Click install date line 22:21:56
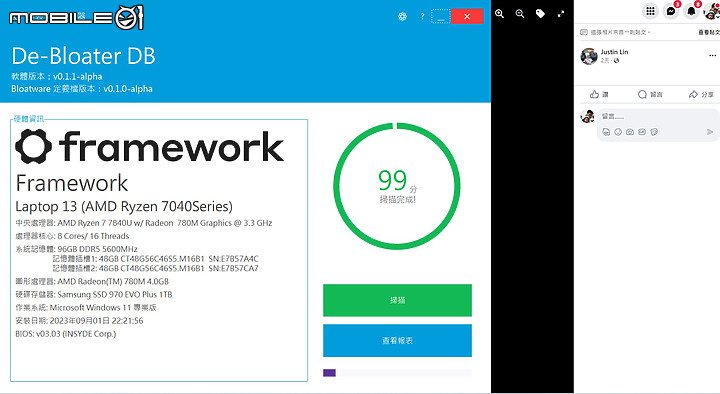The image size is (720, 394). pyautogui.click(x=79, y=321)
